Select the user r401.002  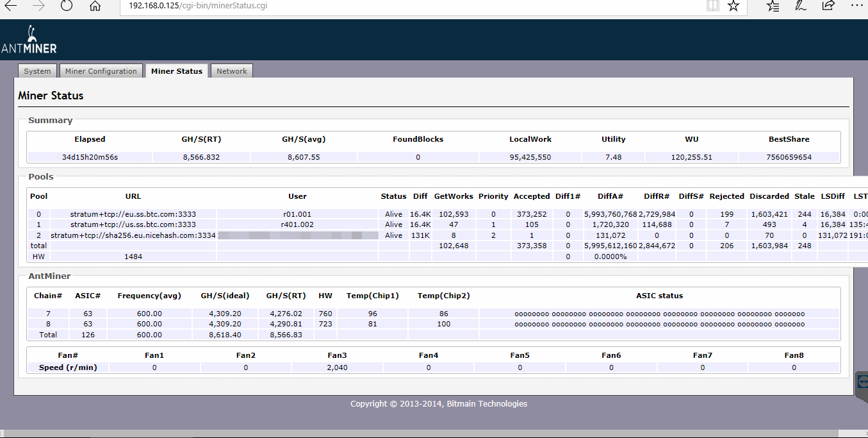coord(297,224)
